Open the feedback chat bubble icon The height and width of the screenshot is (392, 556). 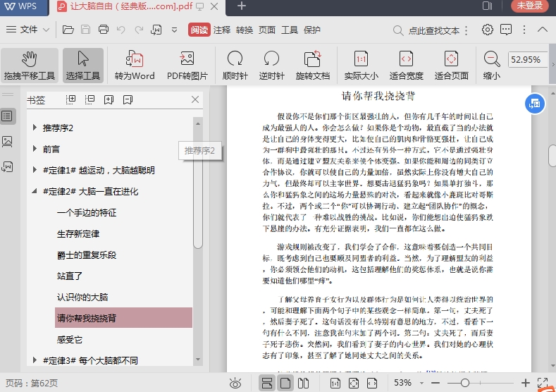(506, 30)
